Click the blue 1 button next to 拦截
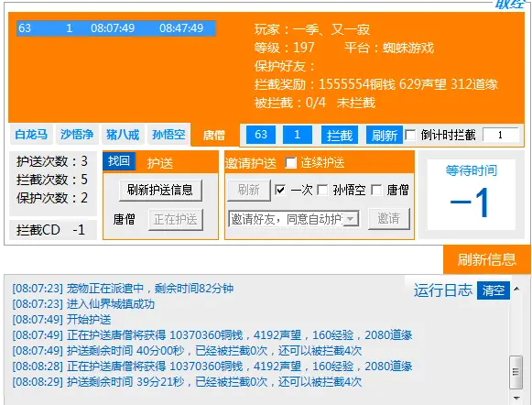This screenshot has height=405, width=532. coord(298,135)
